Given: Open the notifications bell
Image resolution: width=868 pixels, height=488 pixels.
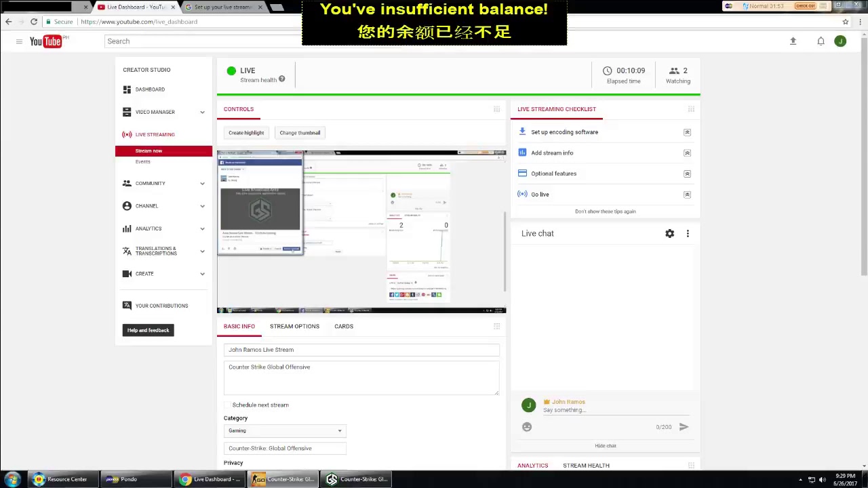Looking at the screenshot, I should point(821,41).
